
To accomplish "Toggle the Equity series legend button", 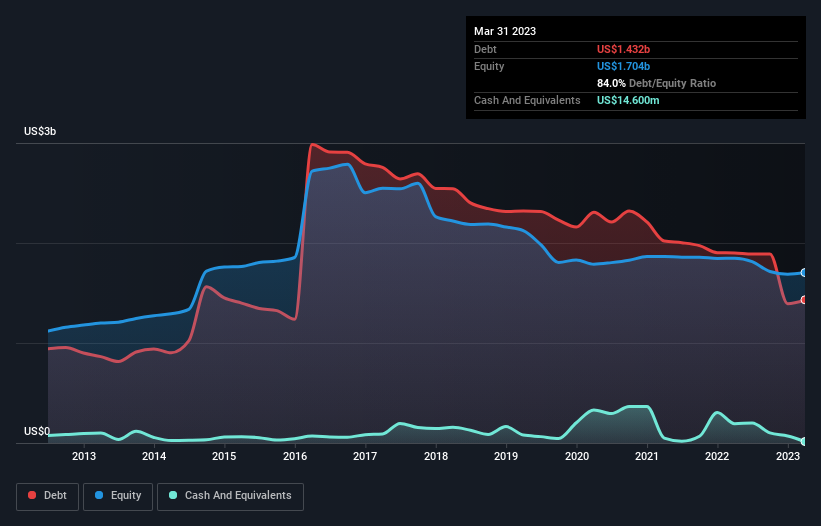I will click(x=118, y=496).
